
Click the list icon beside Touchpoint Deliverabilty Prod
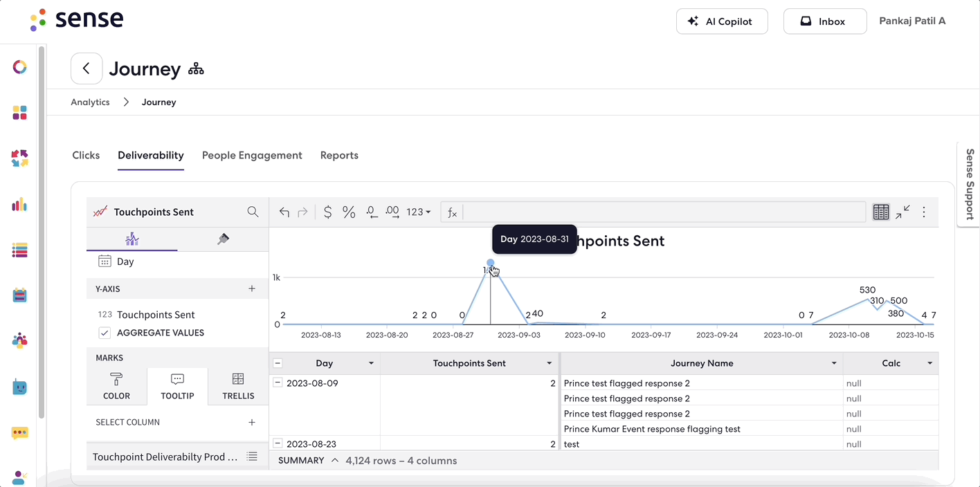pyautogui.click(x=253, y=457)
